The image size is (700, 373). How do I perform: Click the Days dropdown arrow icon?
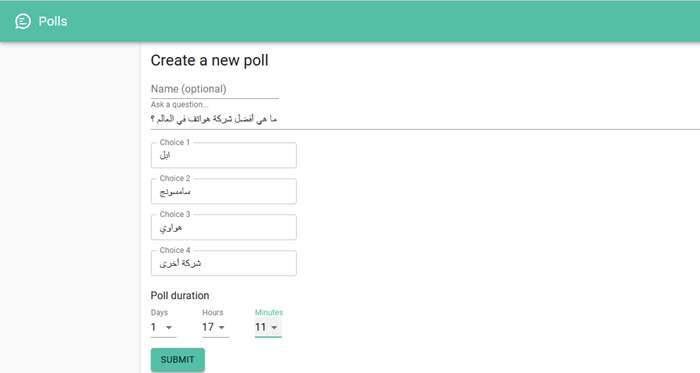tap(169, 327)
